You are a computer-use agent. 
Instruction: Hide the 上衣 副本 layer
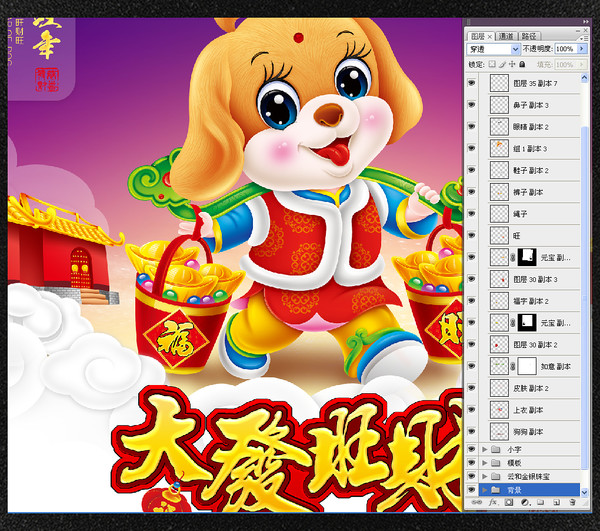(x=471, y=409)
